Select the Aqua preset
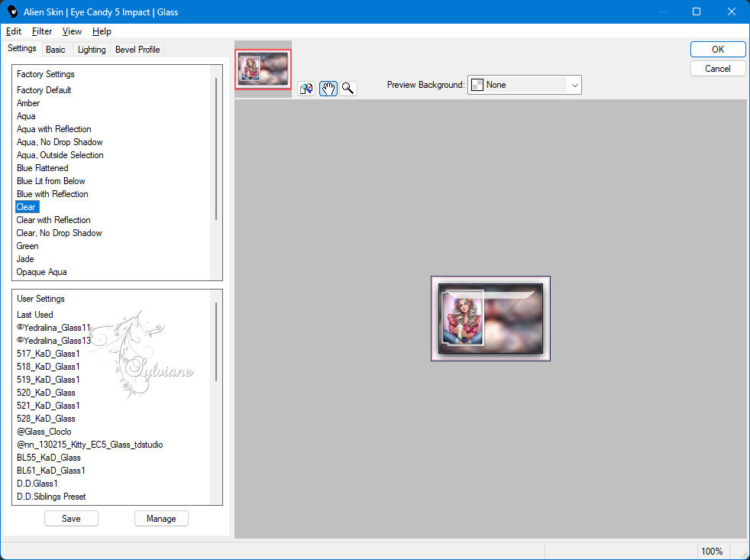The image size is (750, 560). tap(26, 116)
